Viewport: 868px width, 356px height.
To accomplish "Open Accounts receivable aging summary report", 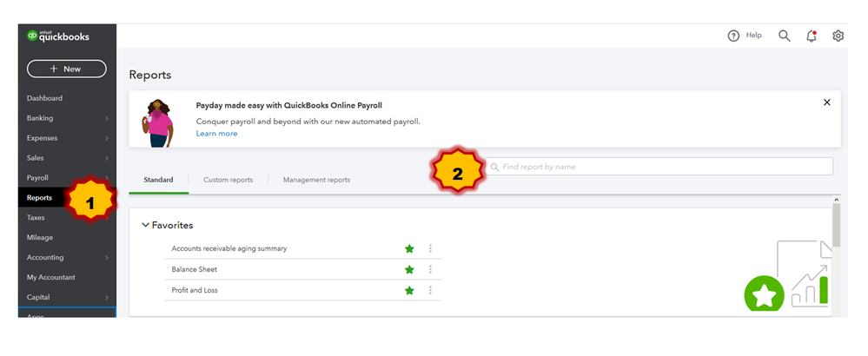I will (229, 248).
